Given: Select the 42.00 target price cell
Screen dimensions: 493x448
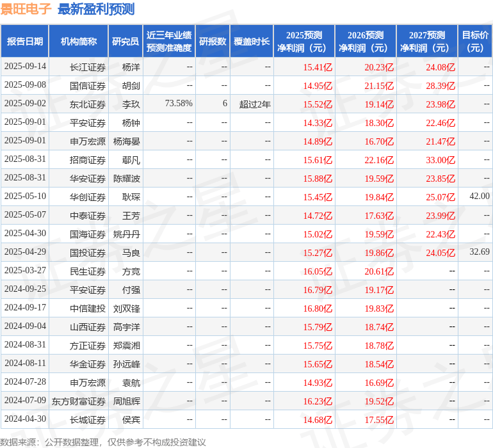Looking at the screenshot, I should pos(479,196).
